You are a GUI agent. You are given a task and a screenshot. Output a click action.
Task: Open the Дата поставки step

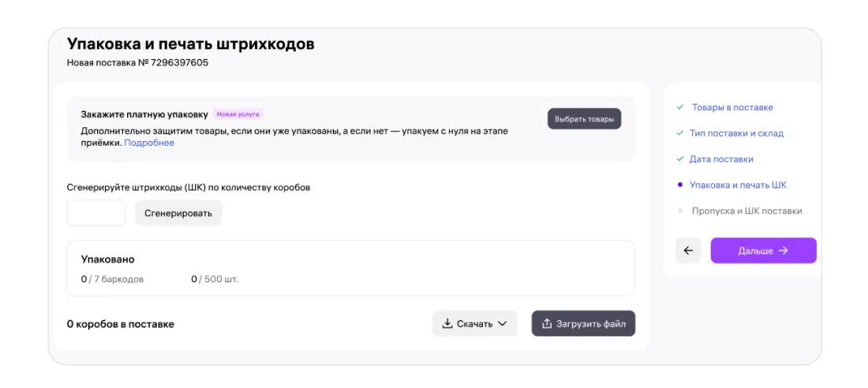tap(721, 159)
